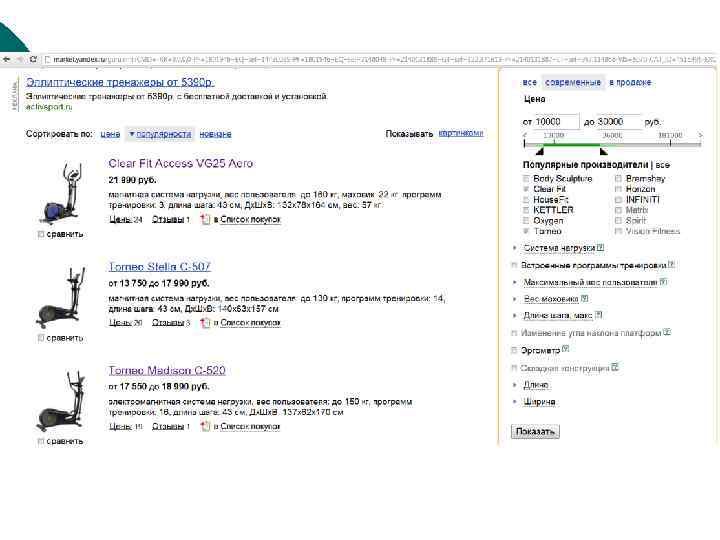
Task: Click Clear Fit Access VG25 product image
Action: [x=62, y=193]
